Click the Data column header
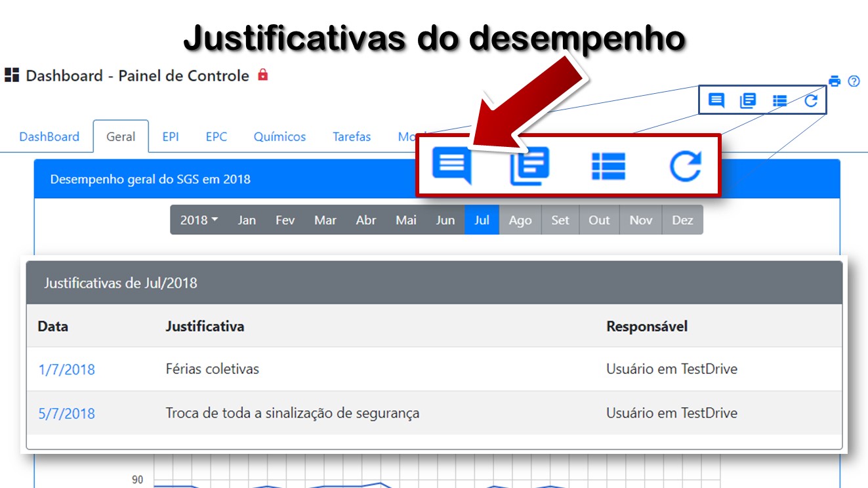 52,326
